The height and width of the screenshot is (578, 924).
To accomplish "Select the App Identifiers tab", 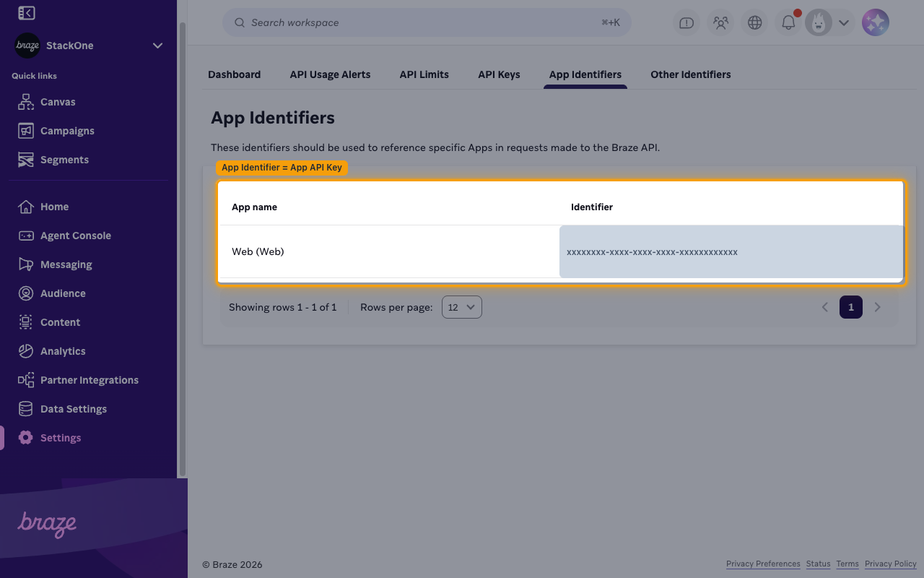I will (x=585, y=74).
